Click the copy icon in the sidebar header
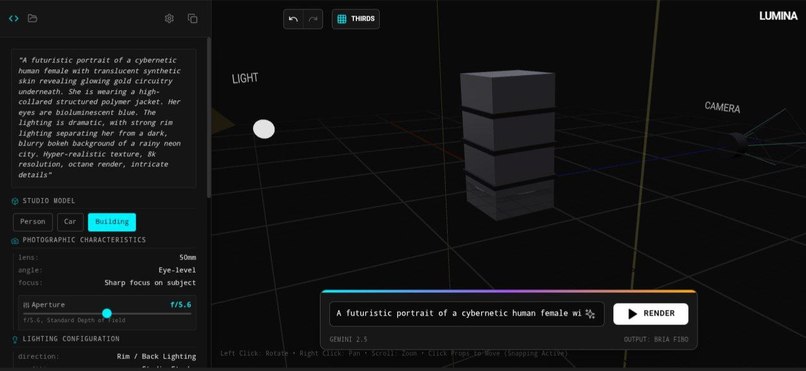 point(193,18)
